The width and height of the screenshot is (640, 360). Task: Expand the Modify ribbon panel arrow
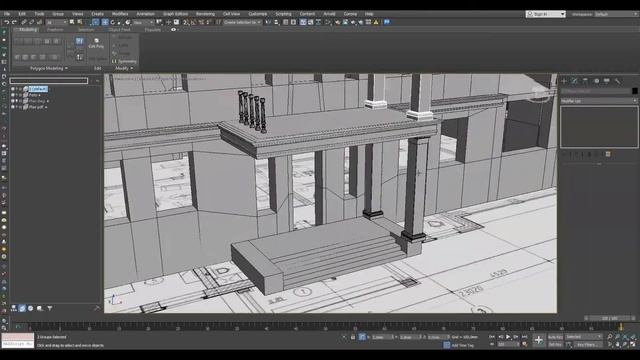[131, 68]
